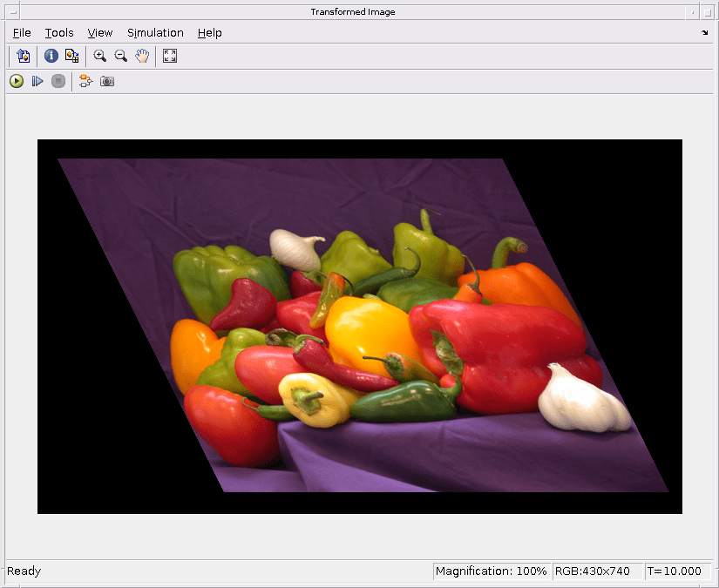
Task: Click the Transformed Image title bar
Action: 353,12
